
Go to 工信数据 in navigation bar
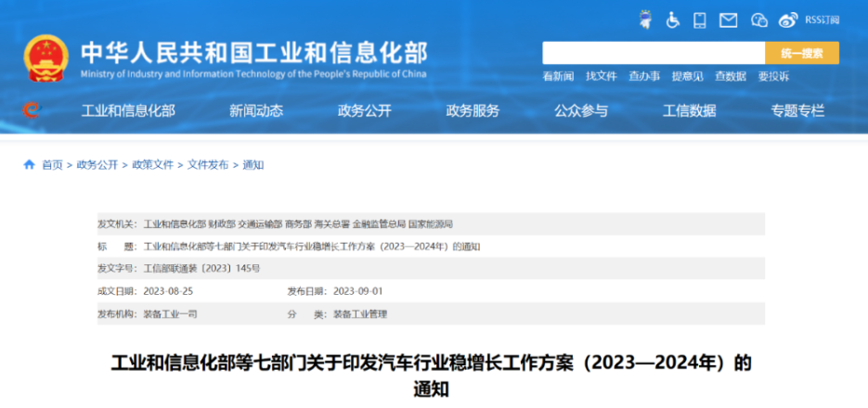[x=689, y=110]
